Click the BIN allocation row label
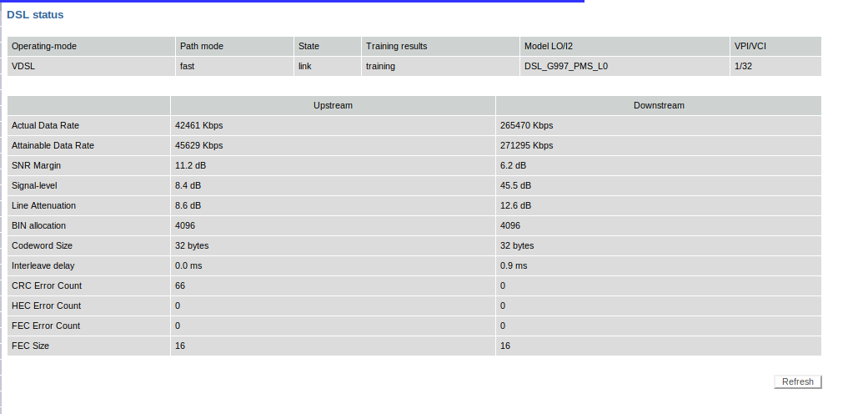This screenshot has width=868, height=414. point(38,225)
